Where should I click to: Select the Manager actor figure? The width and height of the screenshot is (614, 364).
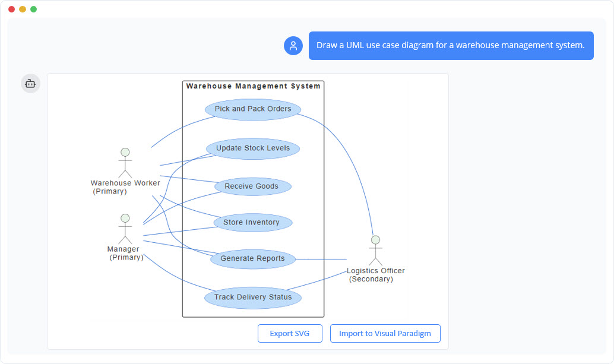click(125, 228)
